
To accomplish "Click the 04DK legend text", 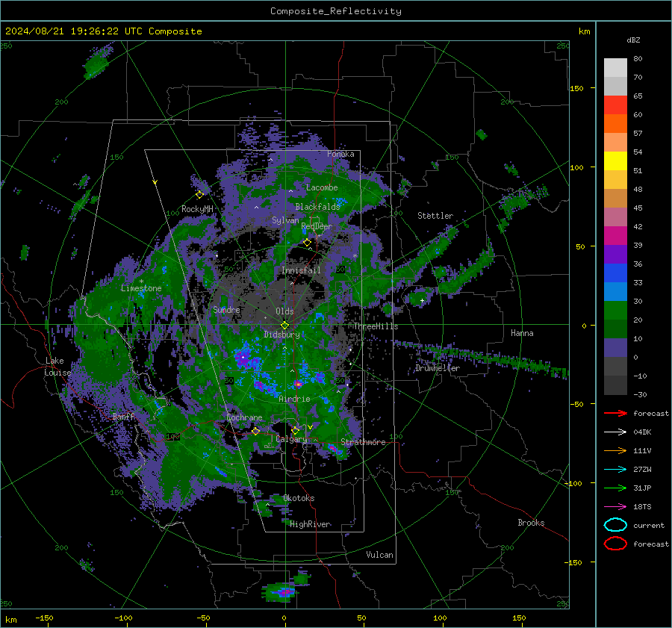I will click(642, 432).
